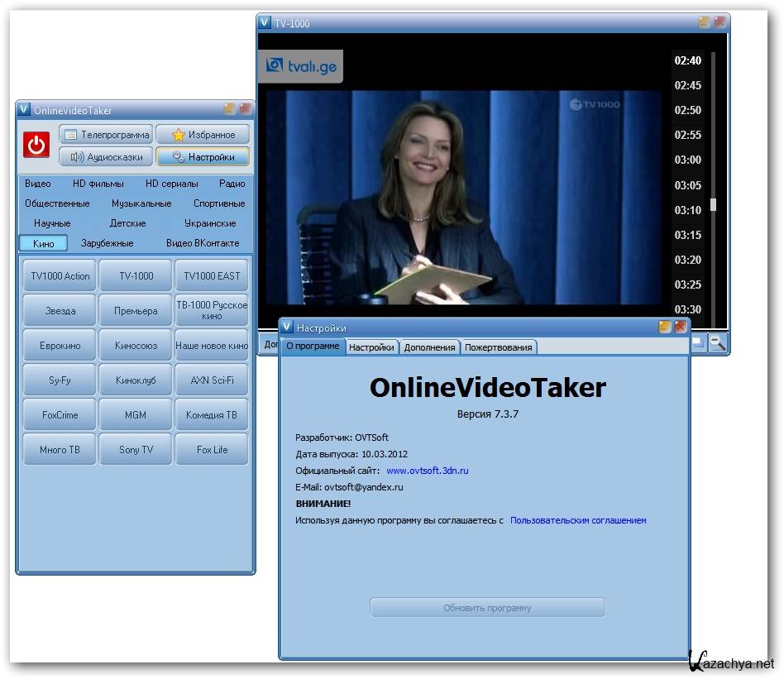This screenshot has width=784, height=679.
Task: Click the Настройки gear button
Action: [x=203, y=157]
